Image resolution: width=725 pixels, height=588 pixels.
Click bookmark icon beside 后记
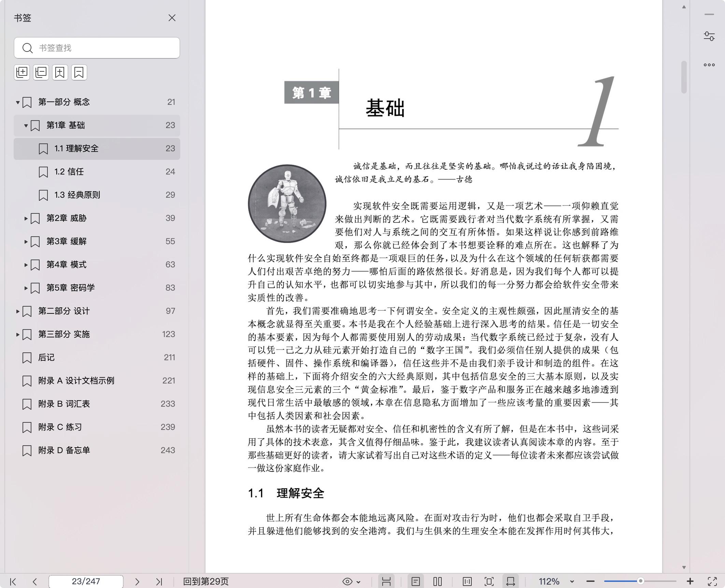point(27,358)
